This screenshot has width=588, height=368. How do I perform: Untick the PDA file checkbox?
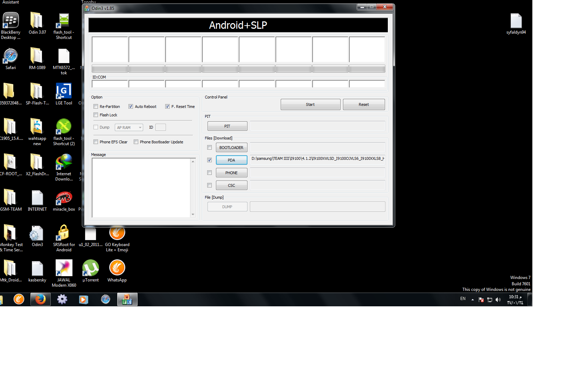(209, 160)
